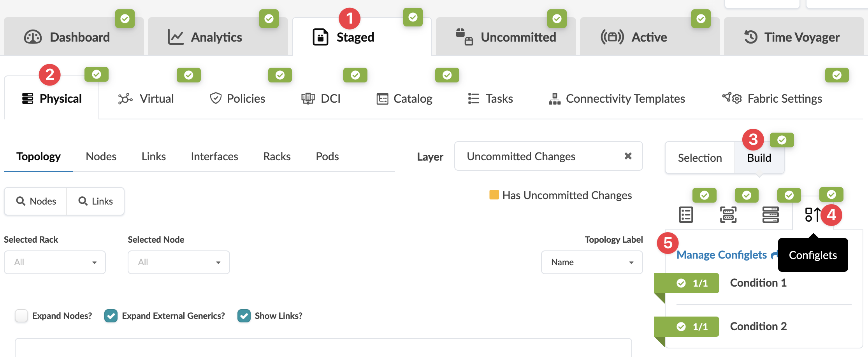Viewport: 868px width, 357px height.
Task: Uncheck Expand External Generics option
Action: (x=111, y=316)
